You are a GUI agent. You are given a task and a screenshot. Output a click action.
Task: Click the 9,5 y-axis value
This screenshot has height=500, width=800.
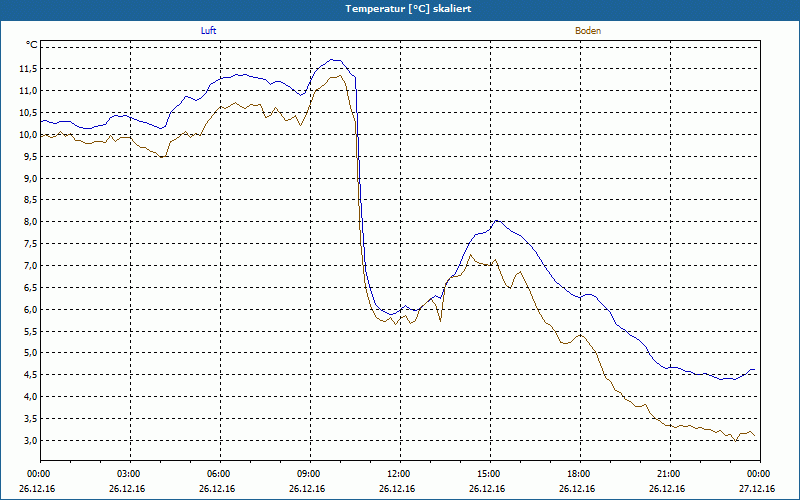30,157
